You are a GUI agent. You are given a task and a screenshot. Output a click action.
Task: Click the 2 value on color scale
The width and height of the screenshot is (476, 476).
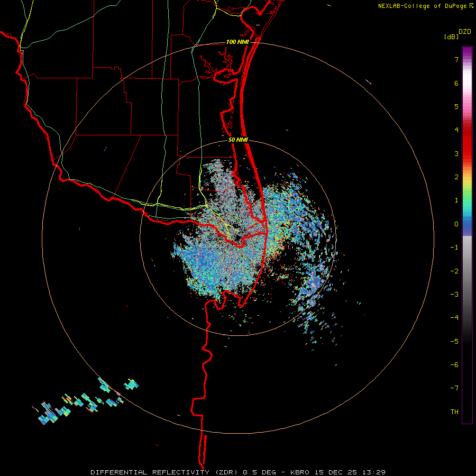click(x=456, y=177)
